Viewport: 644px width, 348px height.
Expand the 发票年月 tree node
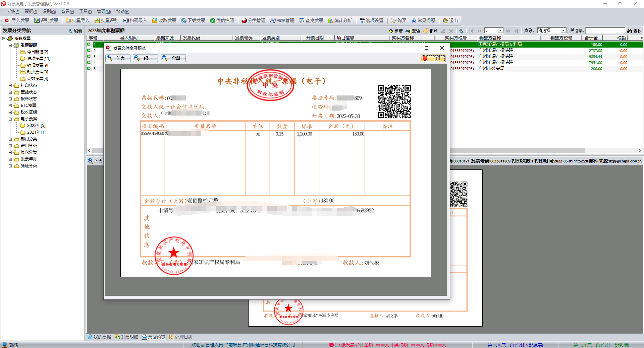pyautogui.click(x=10, y=159)
